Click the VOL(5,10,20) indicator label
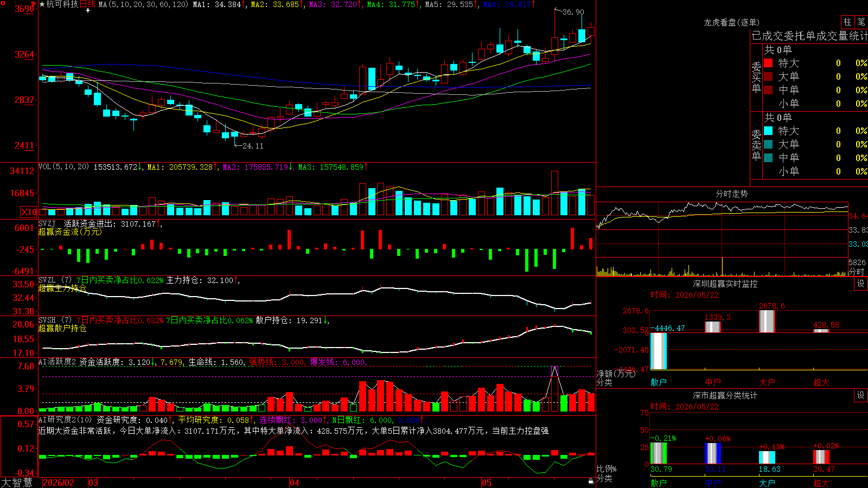This screenshot has width=868, height=488. click(63, 167)
